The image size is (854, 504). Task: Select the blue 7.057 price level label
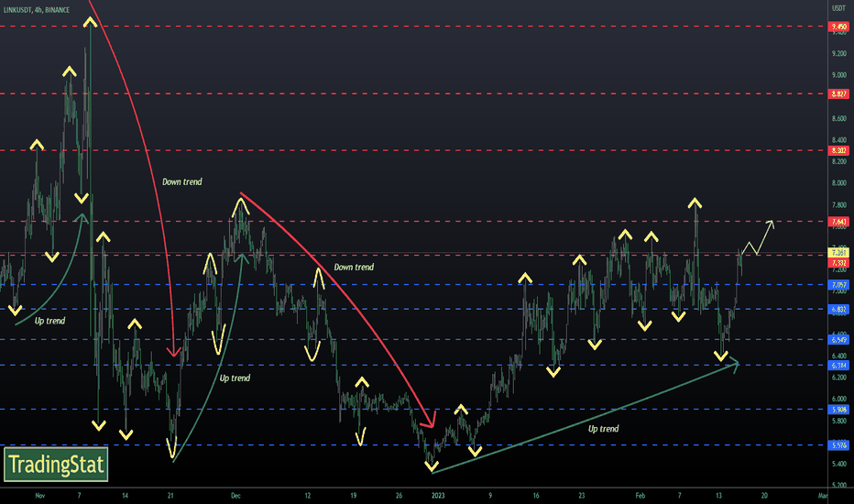pyautogui.click(x=838, y=284)
